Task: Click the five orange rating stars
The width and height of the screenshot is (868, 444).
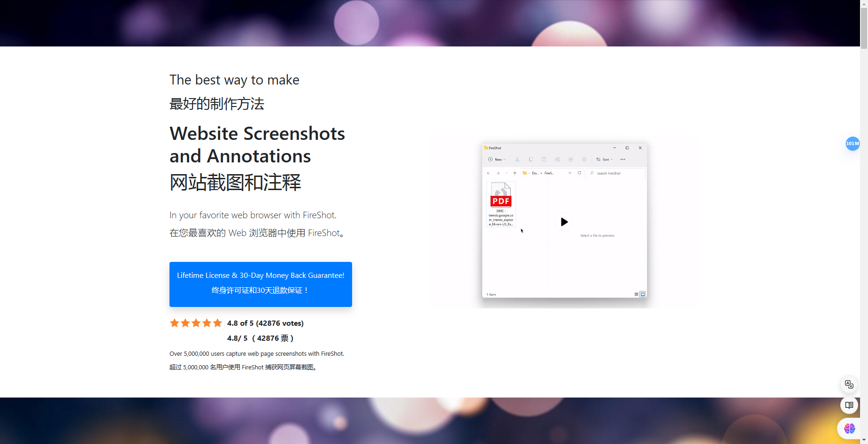Action: pos(196,323)
